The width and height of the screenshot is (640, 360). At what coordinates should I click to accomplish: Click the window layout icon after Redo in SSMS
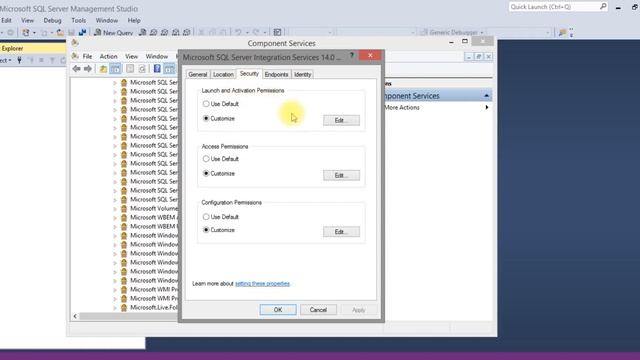(x=277, y=32)
